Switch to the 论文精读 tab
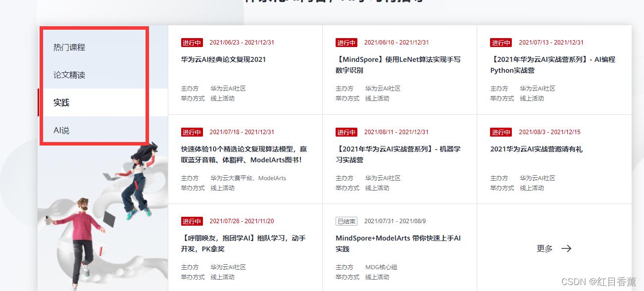The height and width of the screenshot is (291, 644). point(69,75)
